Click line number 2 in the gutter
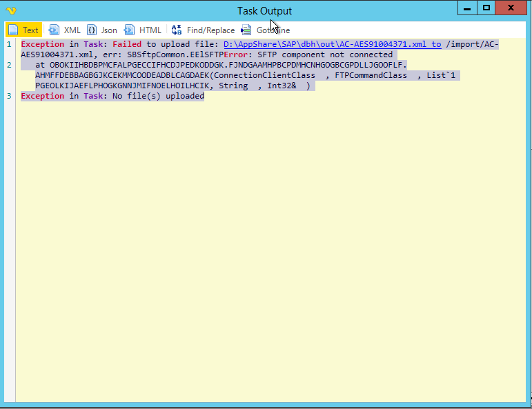The width and height of the screenshot is (532, 409). click(x=9, y=65)
